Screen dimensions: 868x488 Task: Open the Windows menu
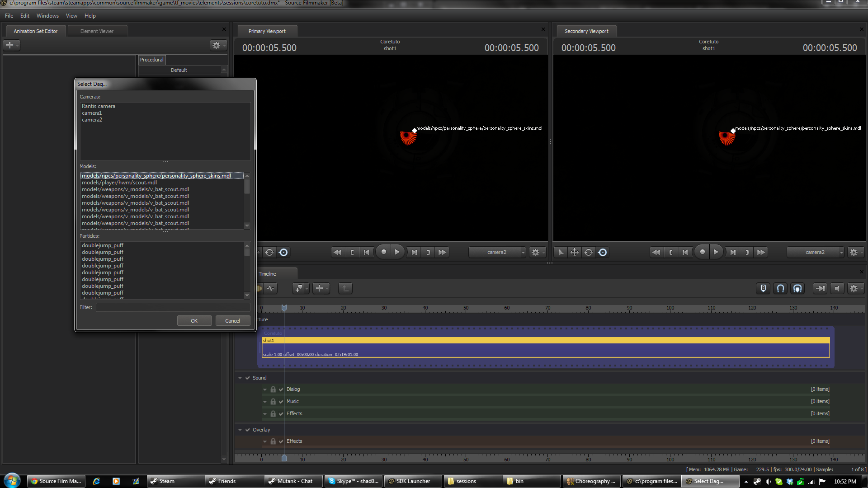[47, 16]
